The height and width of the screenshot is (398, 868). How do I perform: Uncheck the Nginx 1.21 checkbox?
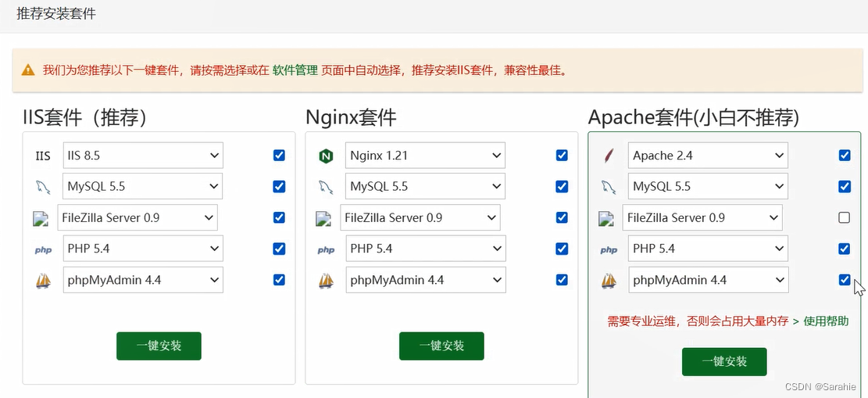click(x=562, y=155)
